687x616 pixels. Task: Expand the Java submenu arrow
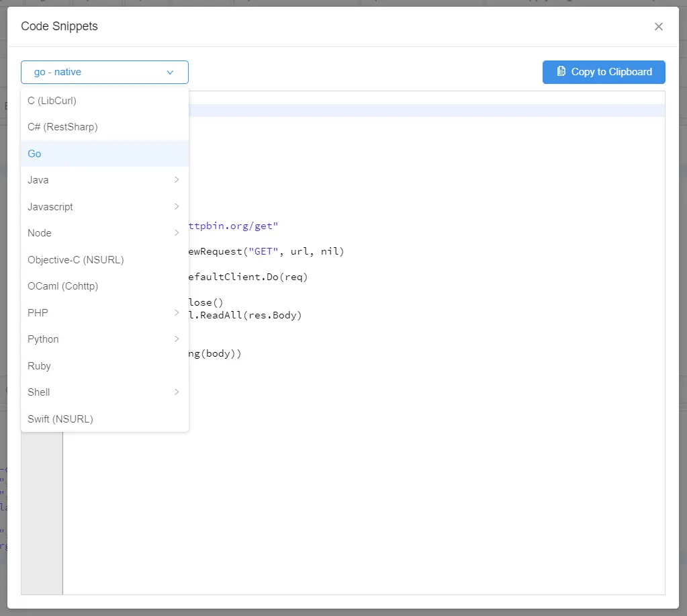pos(177,180)
